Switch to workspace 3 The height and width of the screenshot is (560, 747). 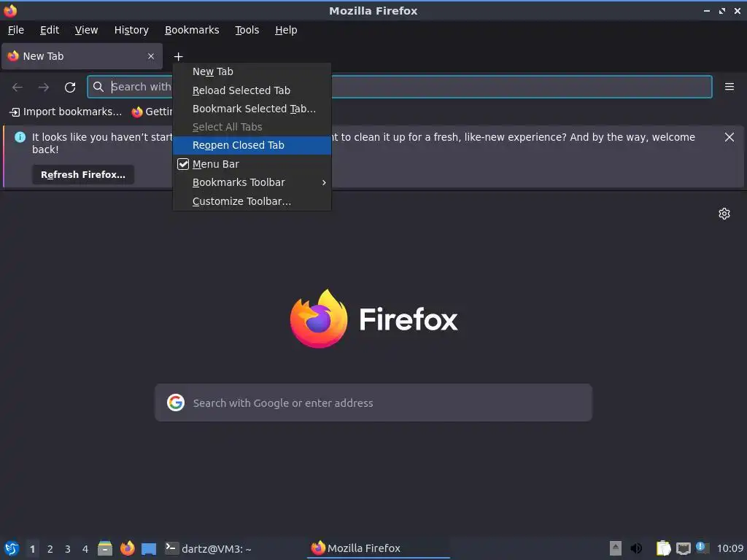click(x=68, y=549)
